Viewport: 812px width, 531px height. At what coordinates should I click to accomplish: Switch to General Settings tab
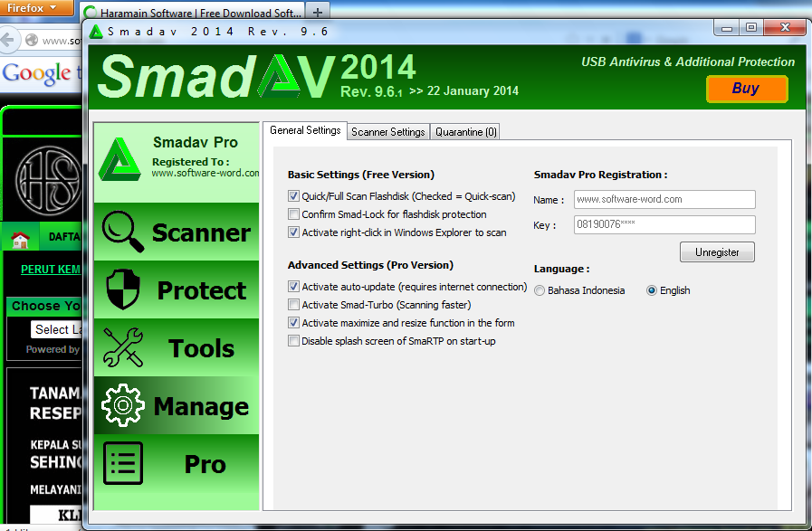305,130
